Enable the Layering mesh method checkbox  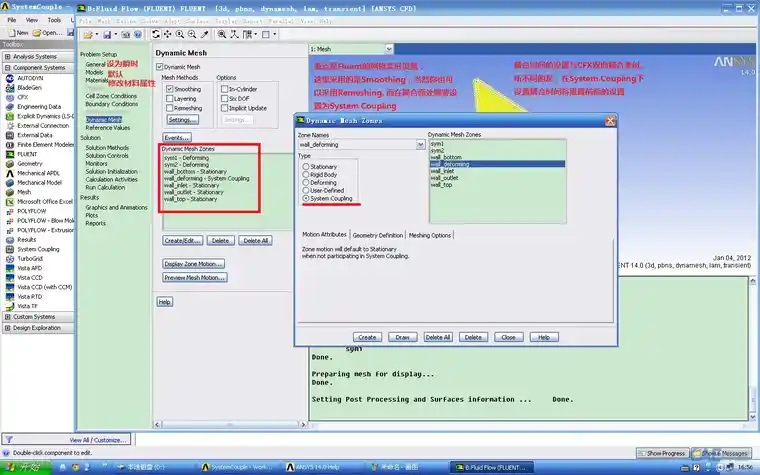(x=170, y=99)
